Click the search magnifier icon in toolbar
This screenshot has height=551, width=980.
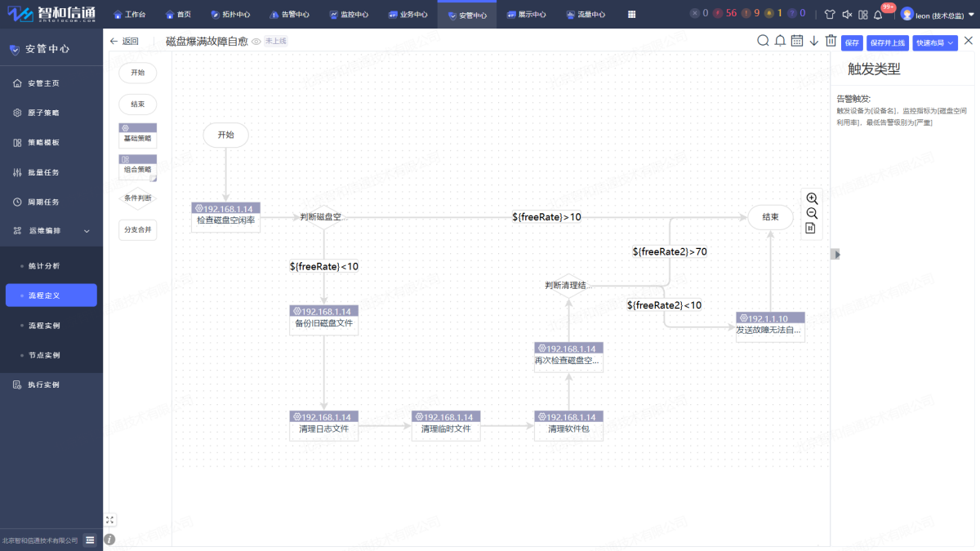[763, 41]
